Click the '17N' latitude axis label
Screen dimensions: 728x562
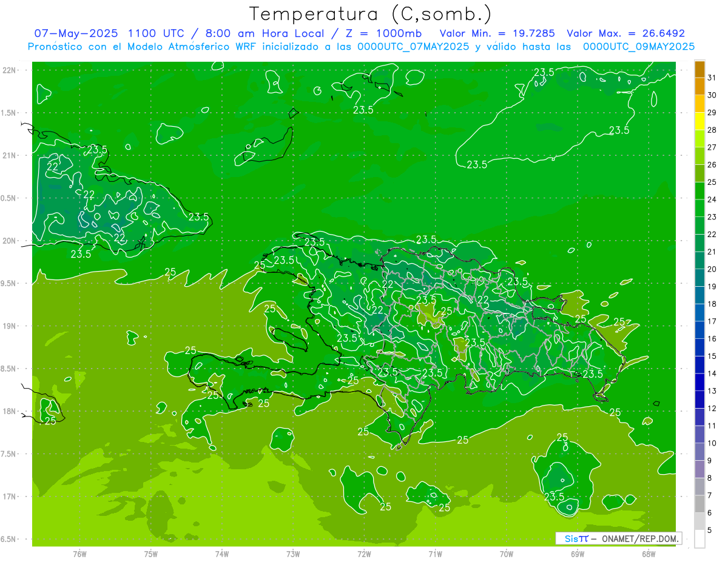click(10, 497)
